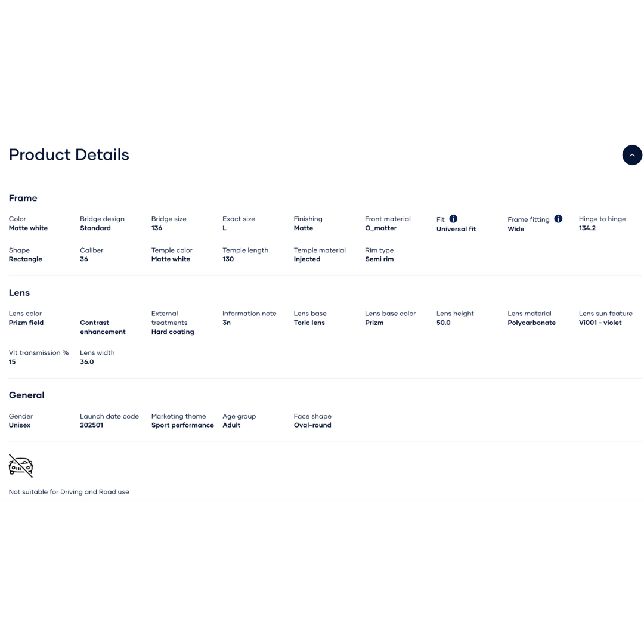
Task: Click the 'Contrast enhancement' text
Action: [103, 327]
